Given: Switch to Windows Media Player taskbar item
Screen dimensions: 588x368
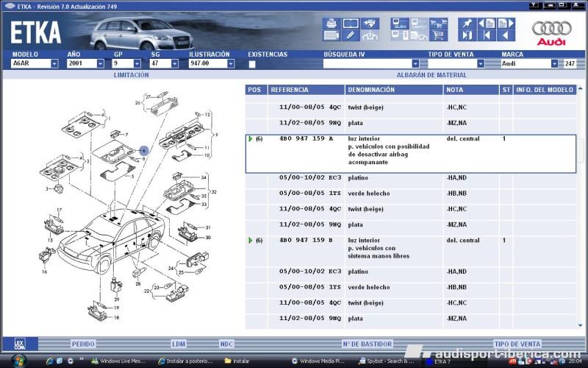Looking at the screenshot, I should tap(318, 361).
